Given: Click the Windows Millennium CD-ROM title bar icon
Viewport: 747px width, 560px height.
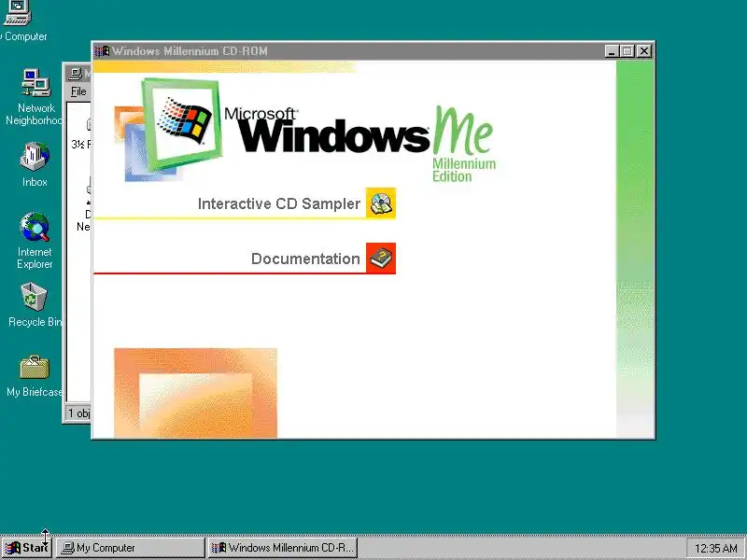Looking at the screenshot, I should tap(102, 51).
